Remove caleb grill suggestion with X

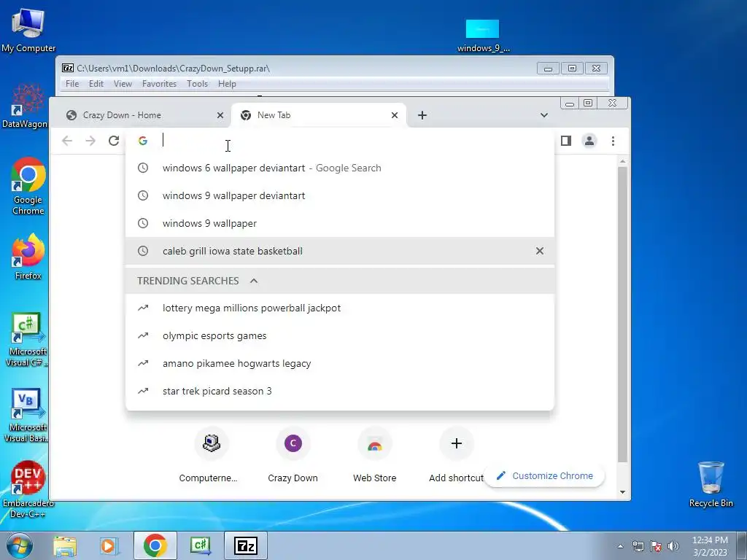[x=539, y=251]
